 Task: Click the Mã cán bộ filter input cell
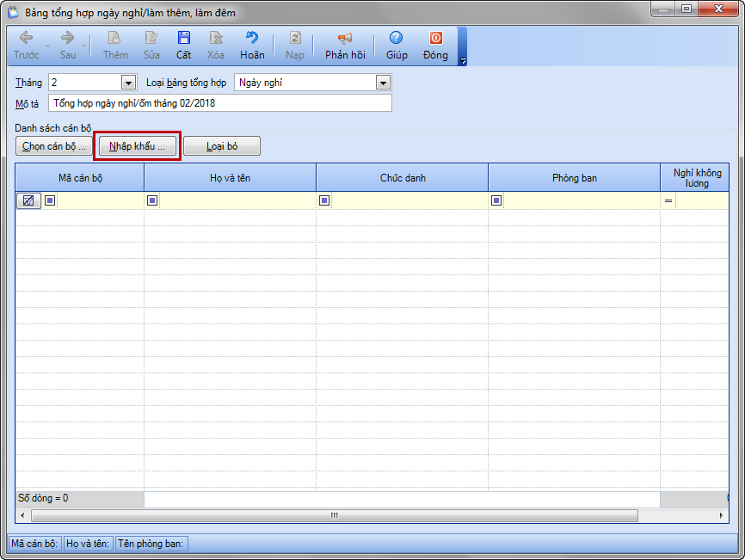pyautogui.click(x=101, y=200)
